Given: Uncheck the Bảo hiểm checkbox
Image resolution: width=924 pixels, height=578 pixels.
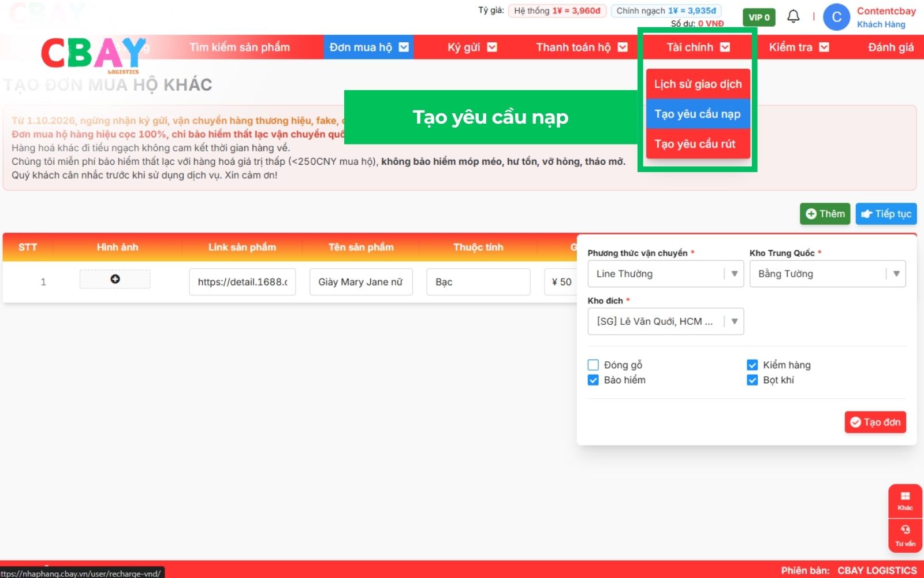Looking at the screenshot, I should pyautogui.click(x=593, y=380).
